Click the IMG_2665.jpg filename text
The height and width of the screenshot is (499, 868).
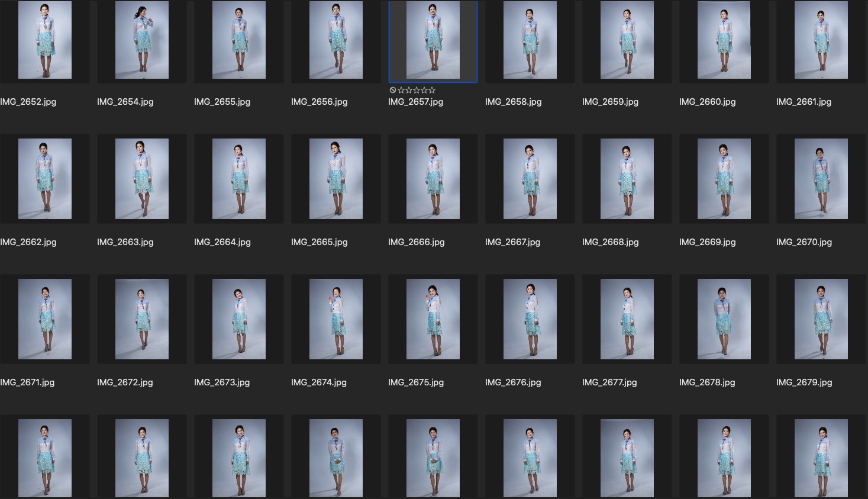[x=319, y=242]
